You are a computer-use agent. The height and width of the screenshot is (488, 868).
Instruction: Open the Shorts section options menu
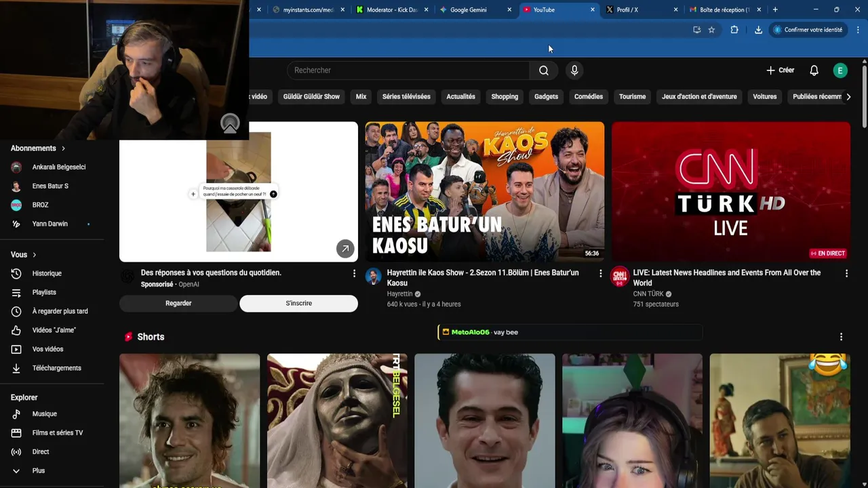pos(841,337)
